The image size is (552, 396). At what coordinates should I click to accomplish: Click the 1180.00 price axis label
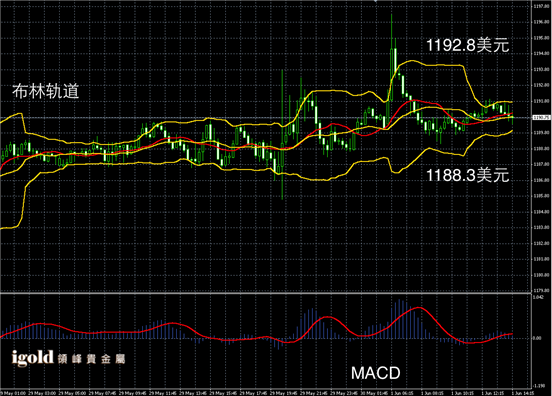pyautogui.click(x=541, y=275)
